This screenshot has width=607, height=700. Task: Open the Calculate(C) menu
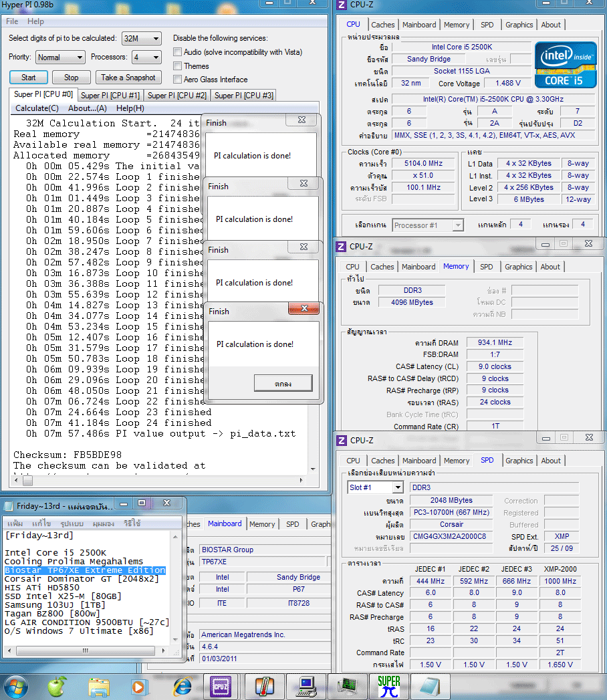click(x=37, y=108)
